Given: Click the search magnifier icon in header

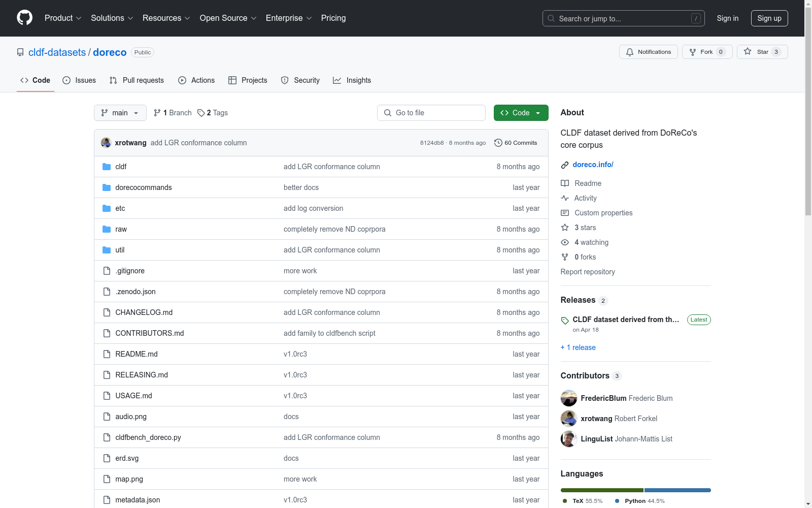Looking at the screenshot, I should point(551,18).
